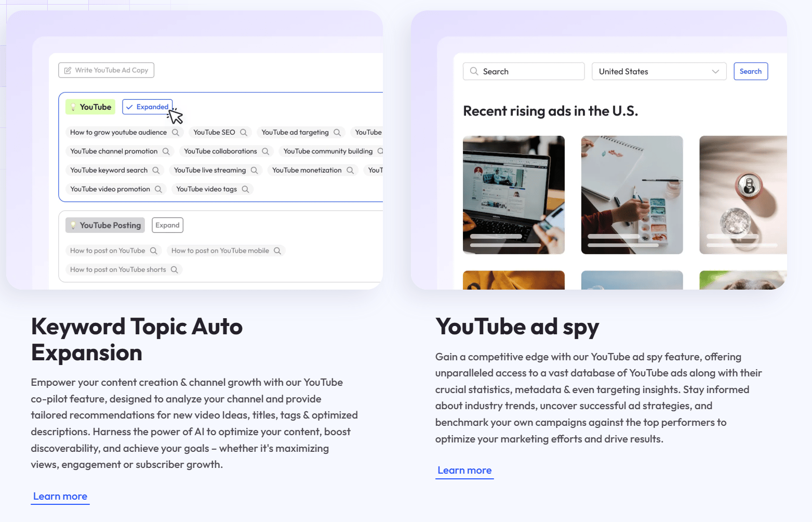The height and width of the screenshot is (522, 812).
Task: Click the search icon next to 'YouTube collaborations'
Action: pyautogui.click(x=265, y=151)
